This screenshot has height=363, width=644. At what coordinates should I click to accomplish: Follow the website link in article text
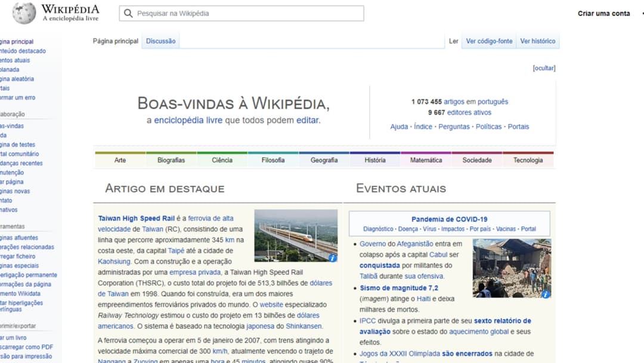[x=271, y=304]
